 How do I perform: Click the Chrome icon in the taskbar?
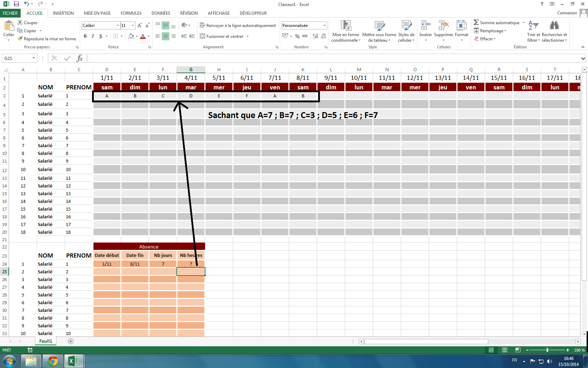coord(53,361)
